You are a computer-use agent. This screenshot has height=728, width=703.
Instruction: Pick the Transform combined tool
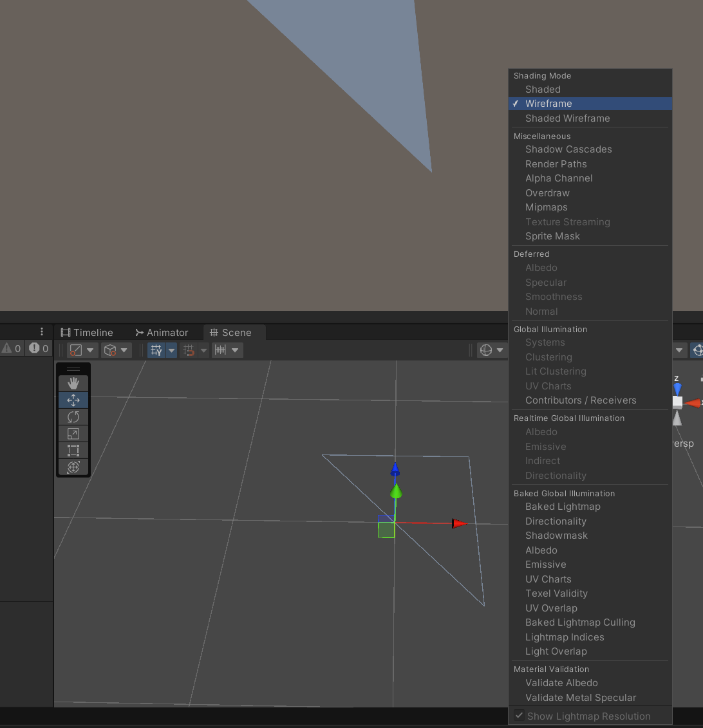coord(73,467)
